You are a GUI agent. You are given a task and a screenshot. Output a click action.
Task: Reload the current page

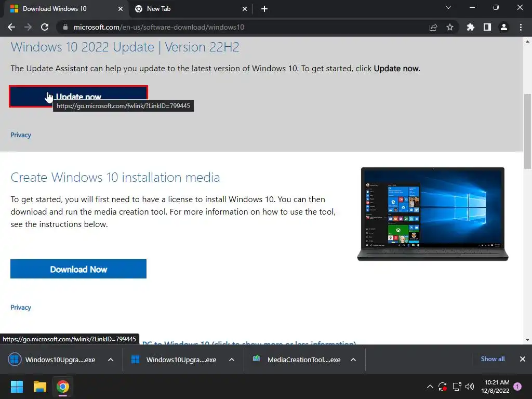point(45,27)
